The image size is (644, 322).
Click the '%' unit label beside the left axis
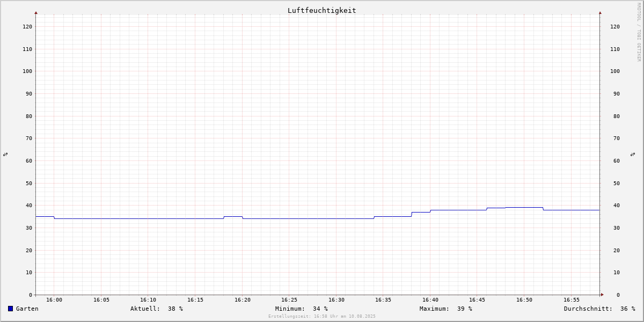pyautogui.click(x=5, y=154)
